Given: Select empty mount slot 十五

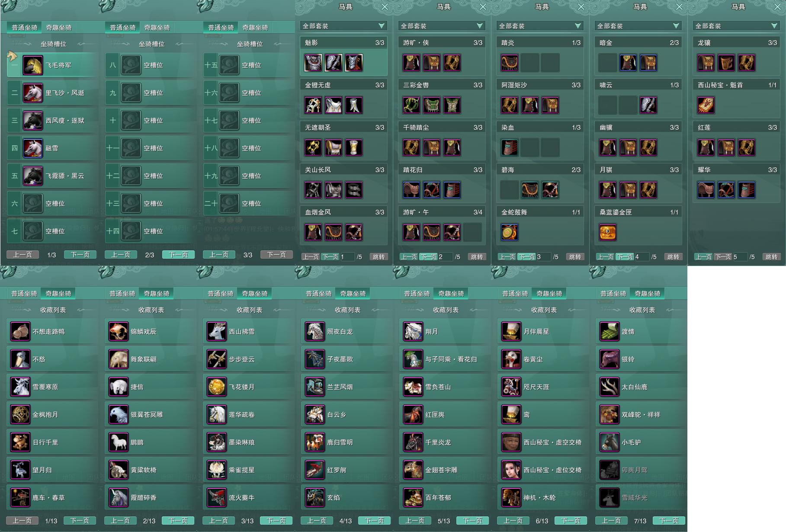Looking at the screenshot, I should click(248, 65).
